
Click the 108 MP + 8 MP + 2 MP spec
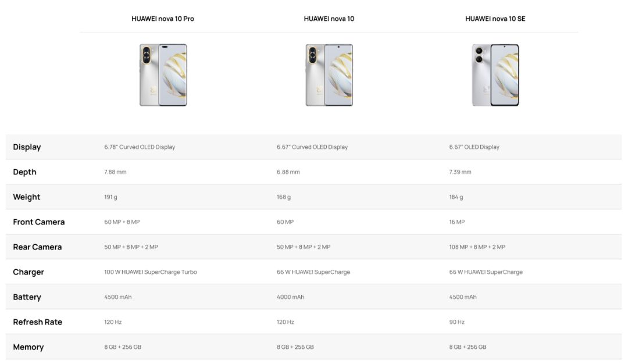477,247
